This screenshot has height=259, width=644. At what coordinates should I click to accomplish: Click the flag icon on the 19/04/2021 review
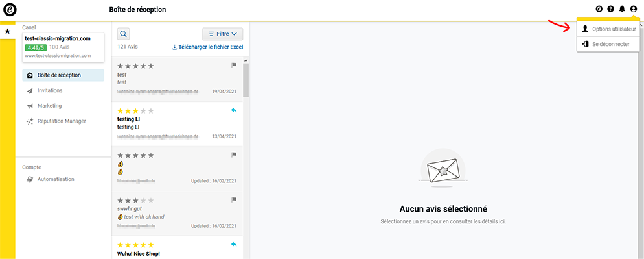pyautogui.click(x=234, y=65)
